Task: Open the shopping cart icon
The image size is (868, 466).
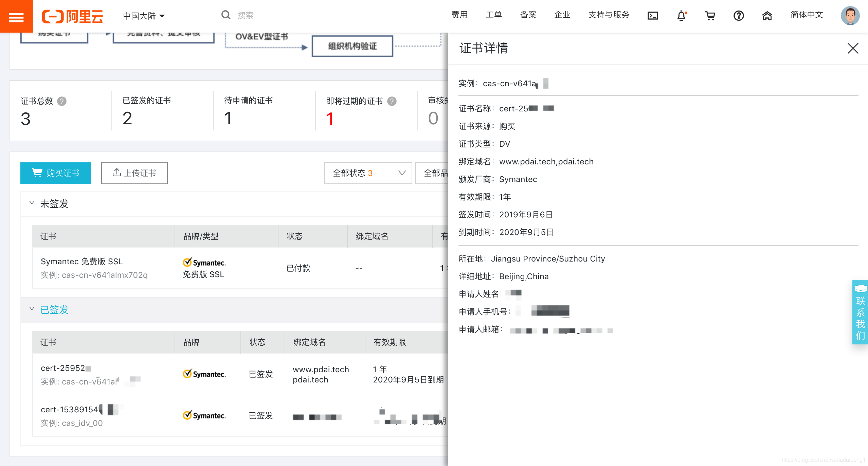Action: (710, 16)
